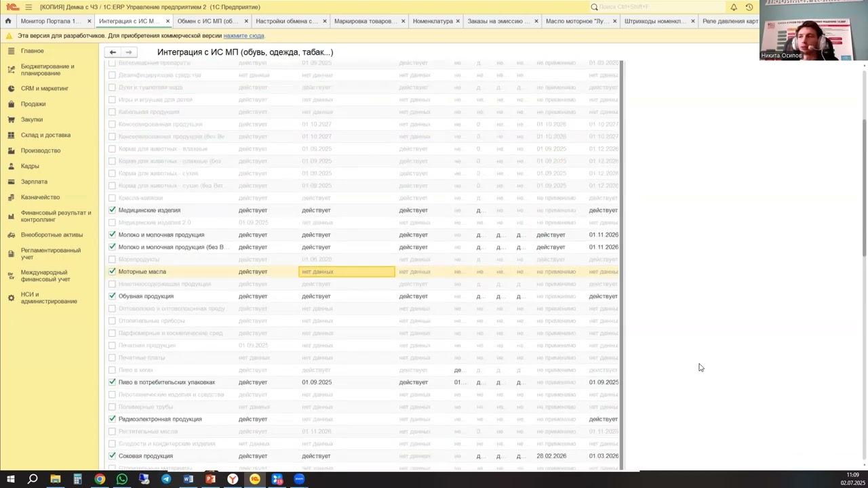Open Telegram from the taskbar

click(166, 479)
